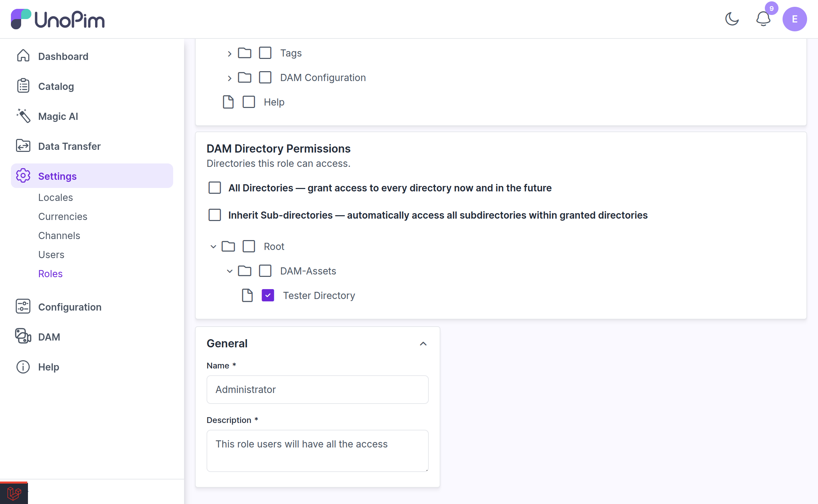818x504 pixels.
Task: Click the General section heading
Action: point(227,344)
